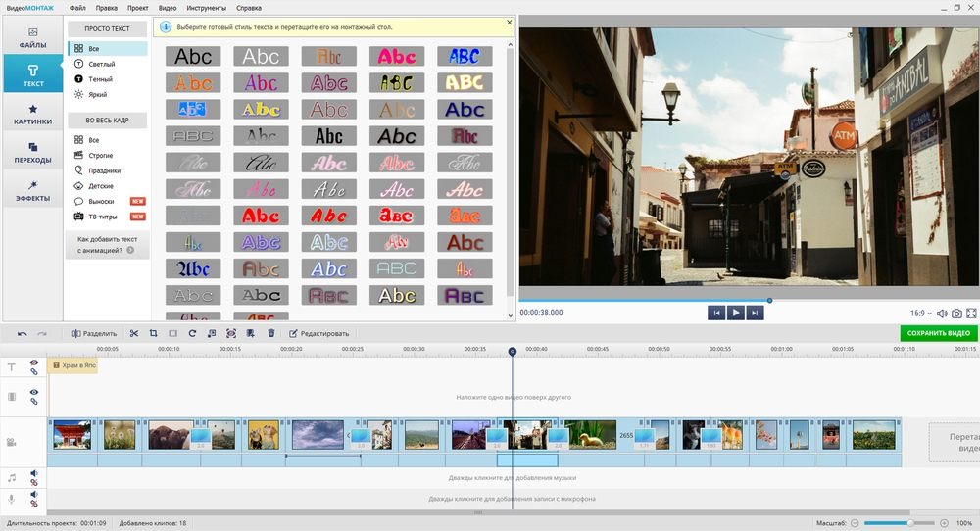Click the crop tool icon
This screenshot has width=980, height=531.
153,334
